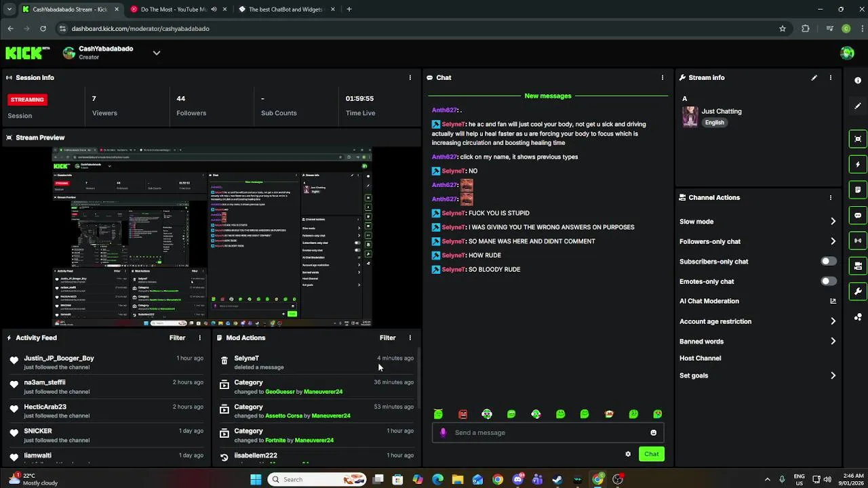Click Fortnite category link in Mod Actions

[275, 441]
